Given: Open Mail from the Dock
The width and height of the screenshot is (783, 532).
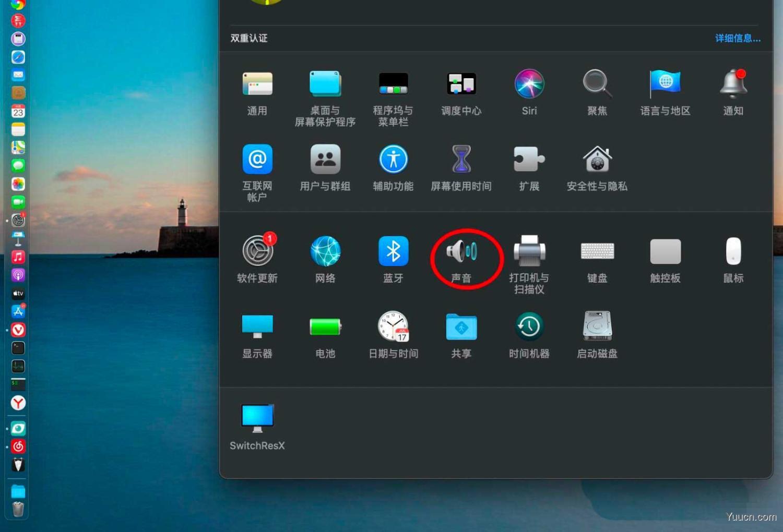Looking at the screenshot, I should click(x=18, y=75).
